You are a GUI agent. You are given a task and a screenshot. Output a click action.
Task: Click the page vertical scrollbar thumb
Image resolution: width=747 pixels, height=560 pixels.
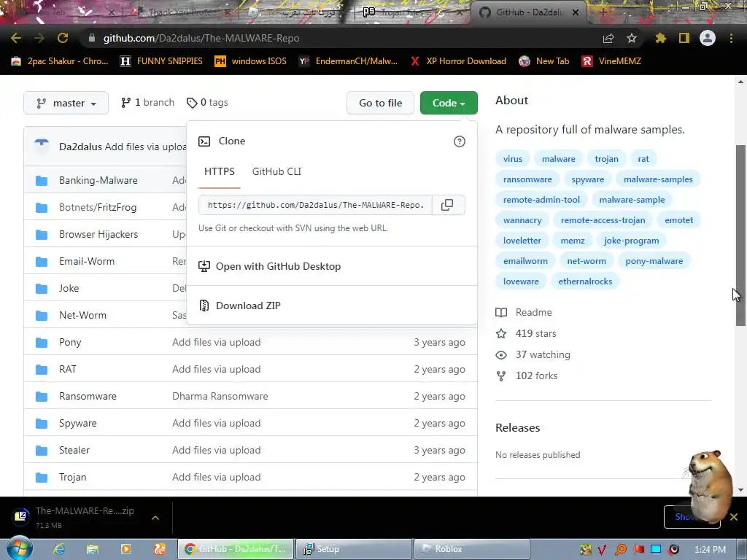pos(740,236)
